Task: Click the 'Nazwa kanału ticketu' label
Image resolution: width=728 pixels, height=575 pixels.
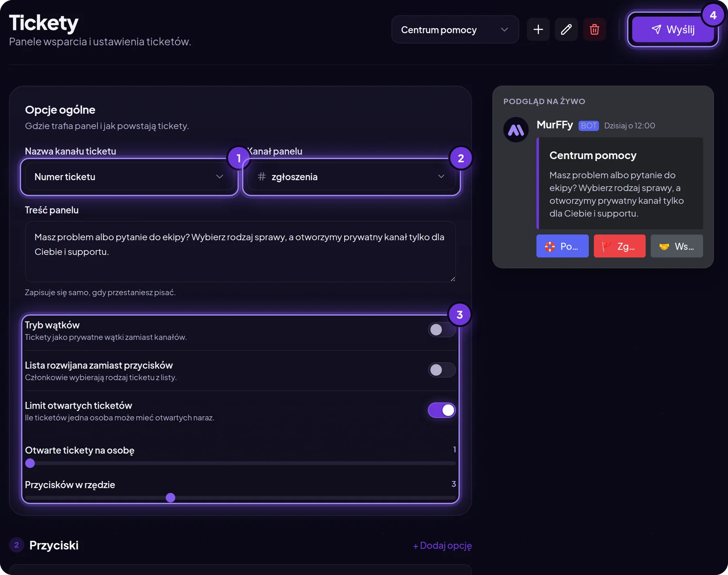Action: pos(70,151)
